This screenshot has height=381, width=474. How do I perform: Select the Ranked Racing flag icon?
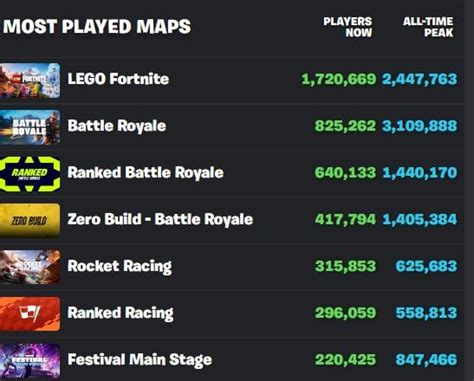[x=30, y=314]
